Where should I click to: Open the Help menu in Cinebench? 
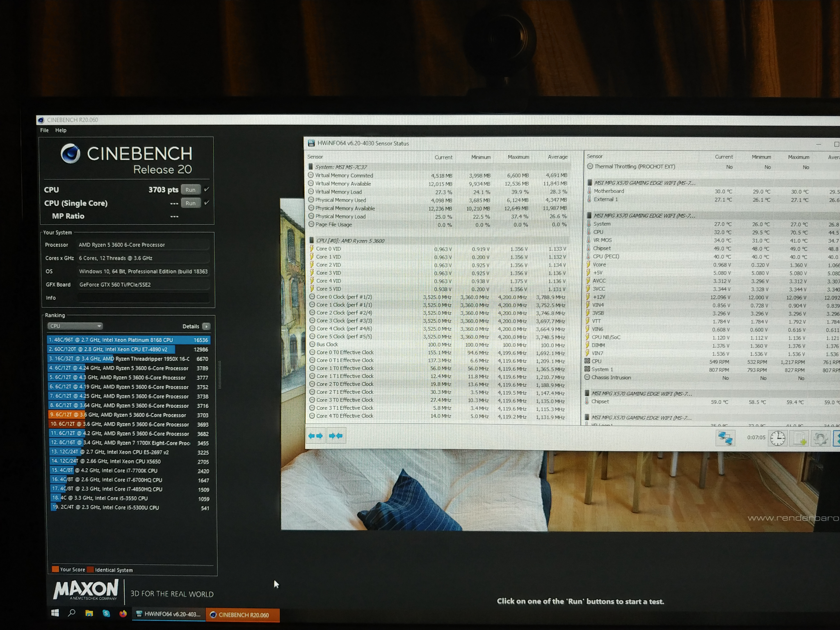[x=61, y=130]
